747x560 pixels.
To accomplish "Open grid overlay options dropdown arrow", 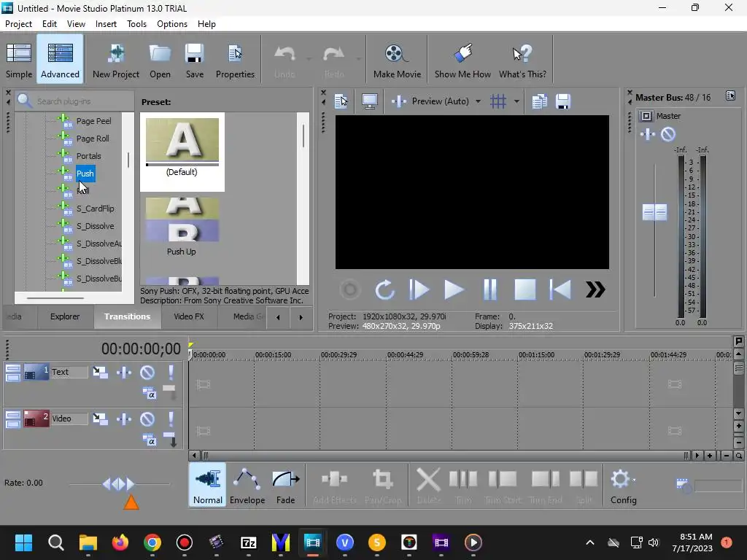I will pos(516,101).
